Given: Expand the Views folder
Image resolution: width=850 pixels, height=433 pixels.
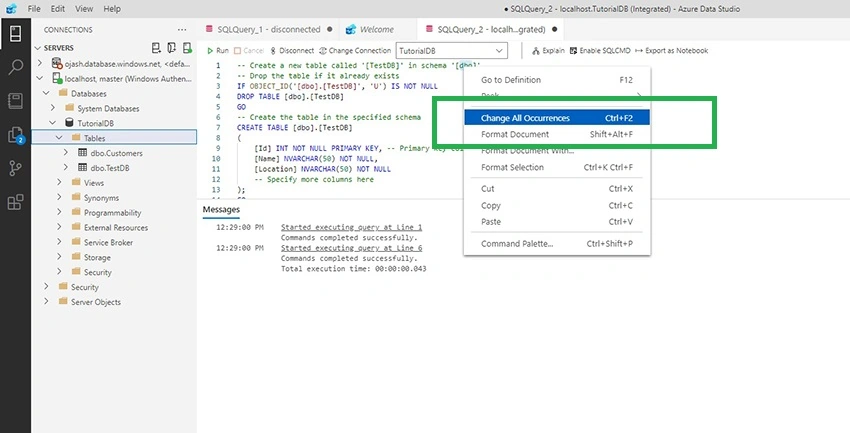Looking at the screenshot, I should 59,182.
